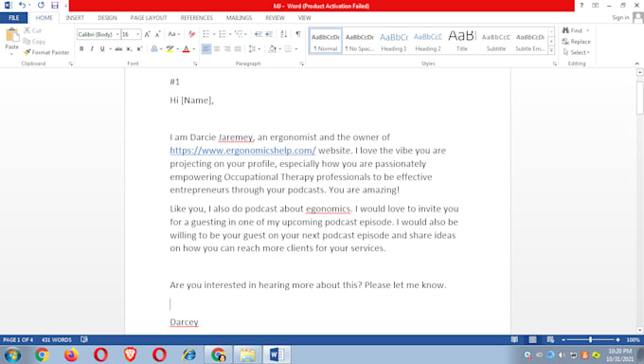
Task: Switch to the REVIEW tab
Action: (x=275, y=18)
